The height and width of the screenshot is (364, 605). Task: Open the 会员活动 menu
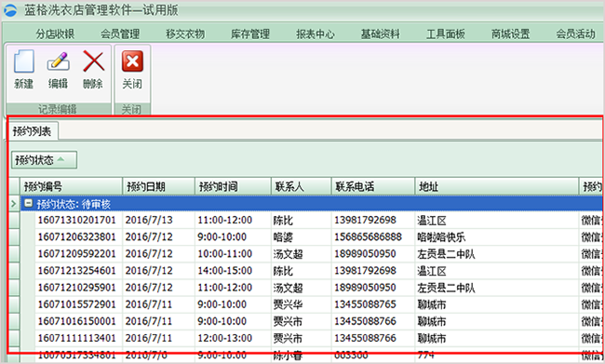click(x=575, y=34)
